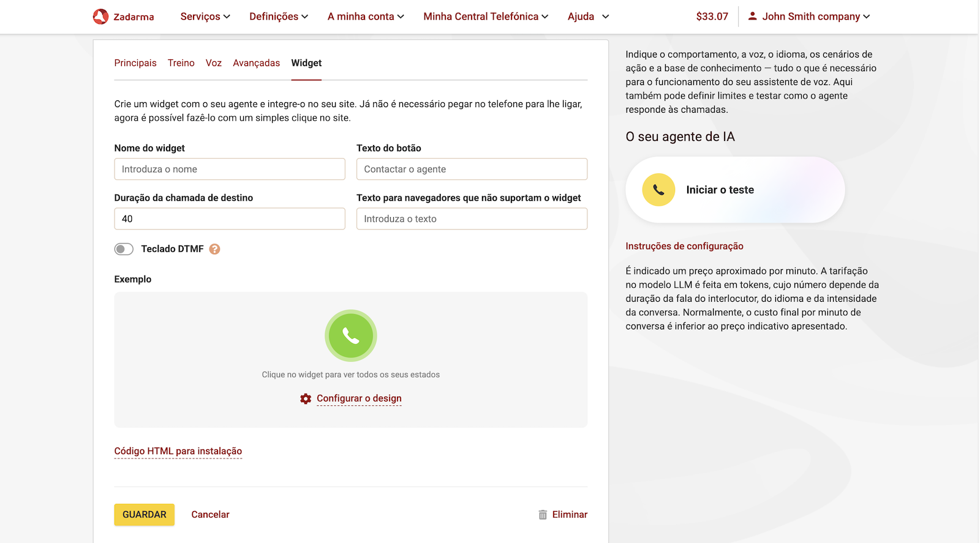Click the yellow phone icon in the test card

point(658,190)
